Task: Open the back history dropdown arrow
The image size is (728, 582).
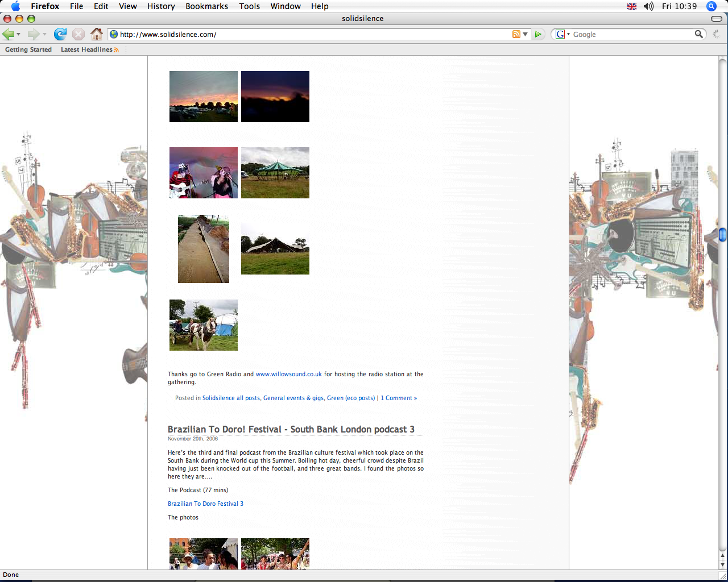Action: tap(19, 35)
